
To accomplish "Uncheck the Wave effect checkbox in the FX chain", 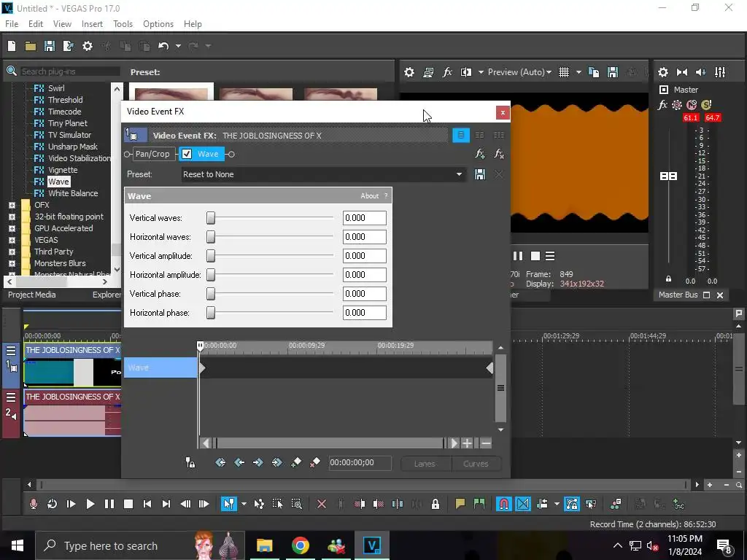I will 187,154.
